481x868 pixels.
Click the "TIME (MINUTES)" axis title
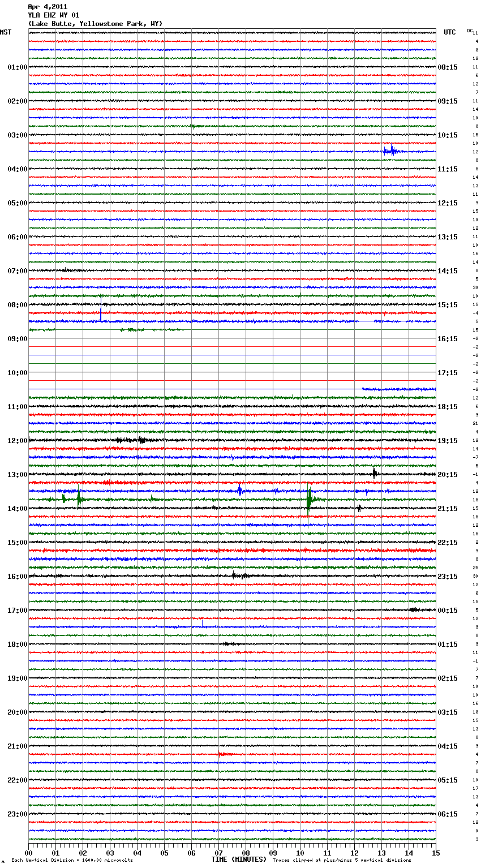pyautogui.click(x=239, y=860)
